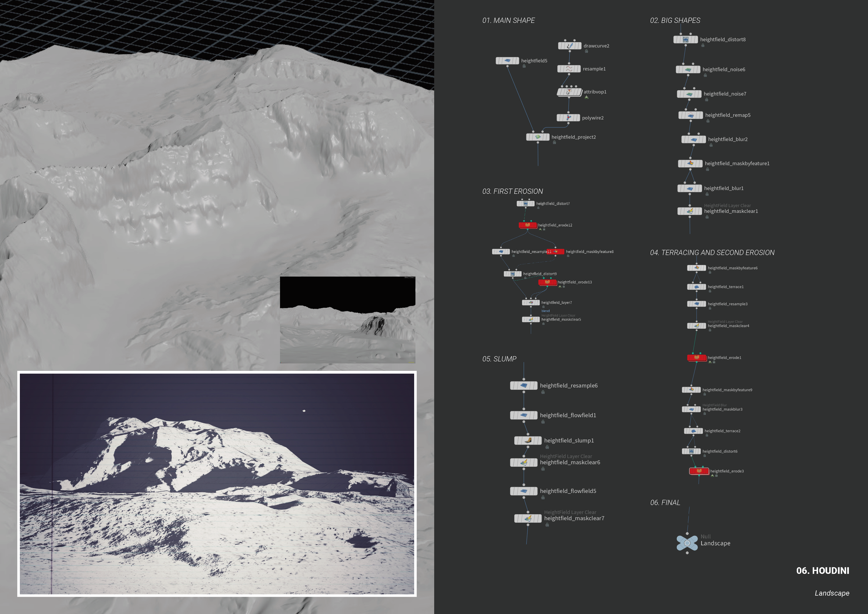
Task: Select the drawcurve2 node
Action: [x=569, y=46]
